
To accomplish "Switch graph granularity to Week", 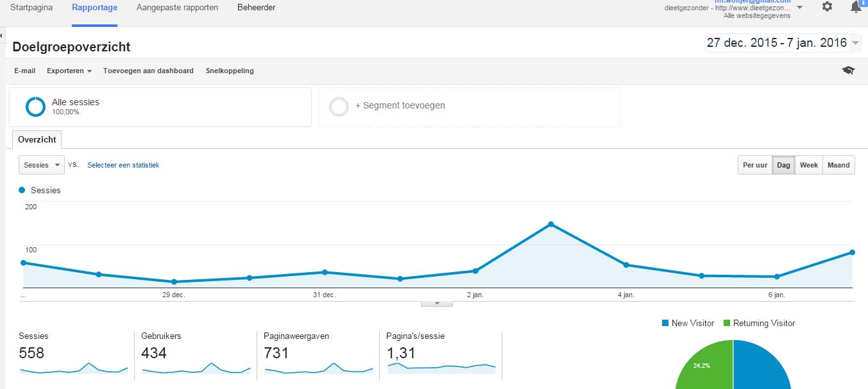I will click(808, 165).
